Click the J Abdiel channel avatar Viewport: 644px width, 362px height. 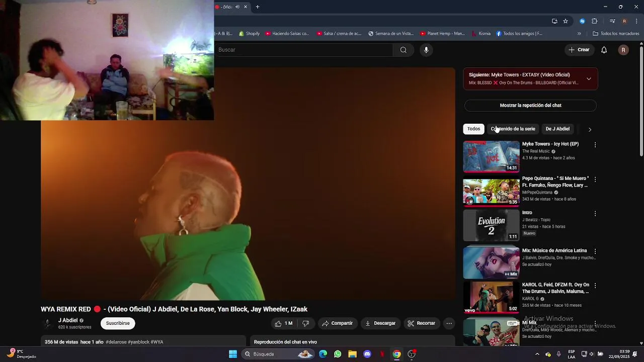coord(48,323)
